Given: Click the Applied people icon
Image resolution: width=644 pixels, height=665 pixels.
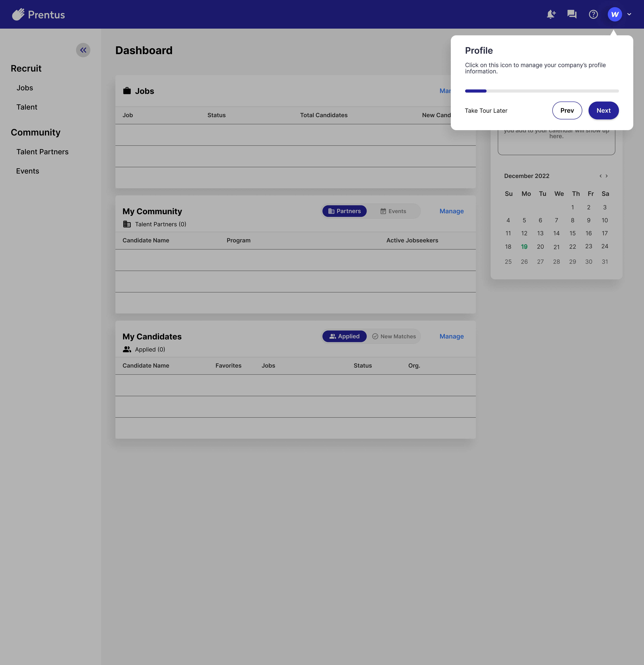Looking at the screenshot, I should 127,349.
